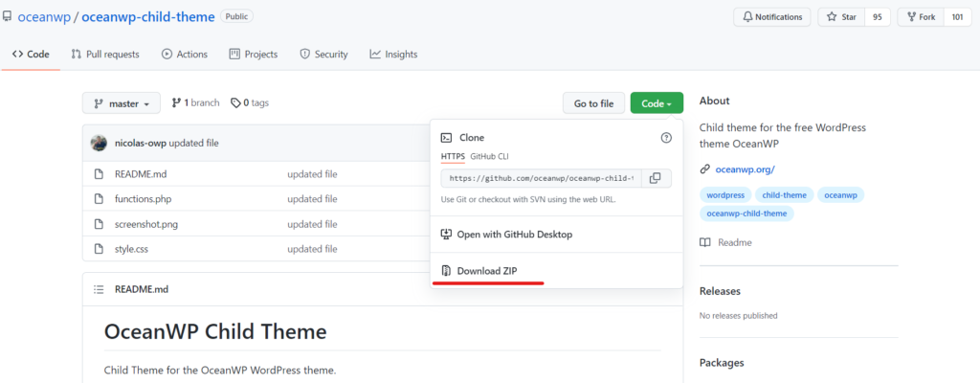Open the screenshot.png file
980x383 pixels.
[146, 224]
